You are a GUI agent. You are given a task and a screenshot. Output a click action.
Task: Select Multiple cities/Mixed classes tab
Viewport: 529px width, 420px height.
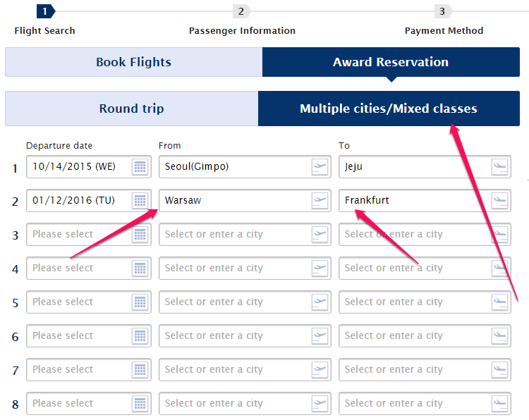tap(389, 109)
